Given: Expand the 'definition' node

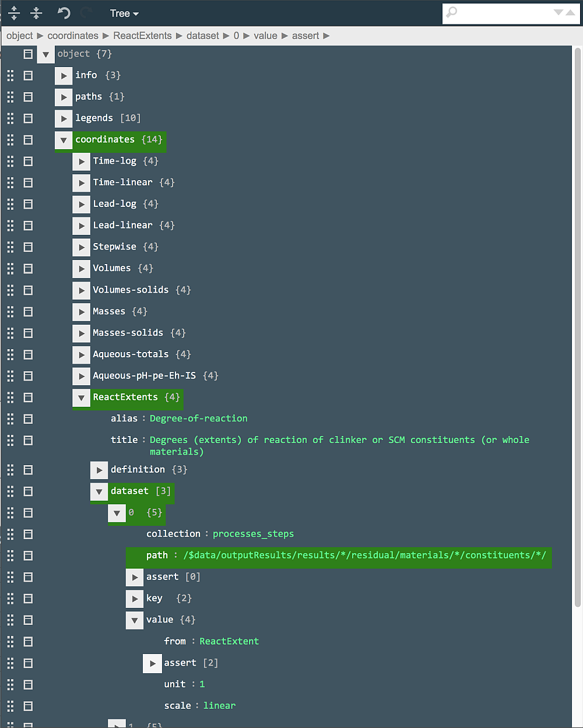Looking at the screenshot, I should tap(99, 469).
